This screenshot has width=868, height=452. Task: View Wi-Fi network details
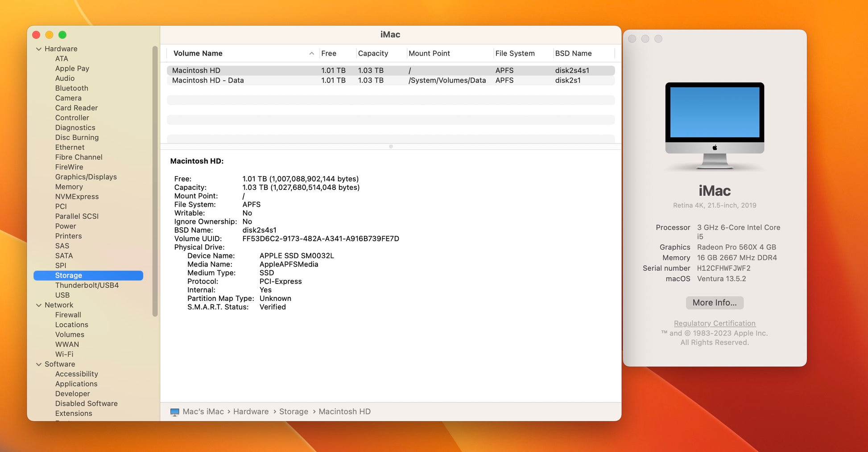(x=64, y=354)
